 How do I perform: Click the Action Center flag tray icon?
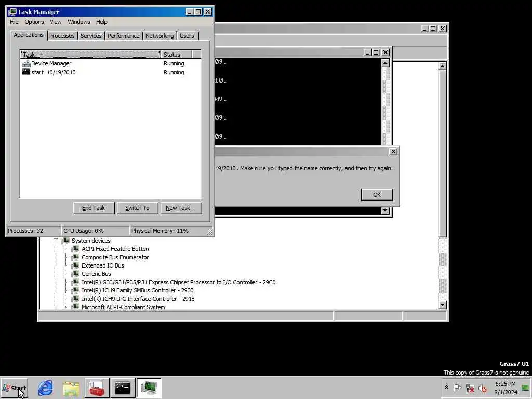tap(457, 388)
